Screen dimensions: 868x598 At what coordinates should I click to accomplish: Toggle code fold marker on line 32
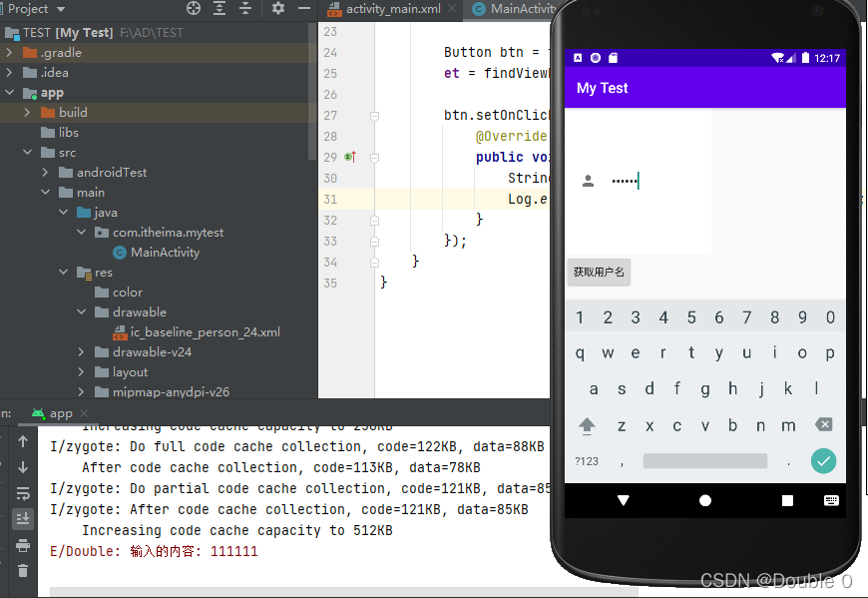[374, 221]
